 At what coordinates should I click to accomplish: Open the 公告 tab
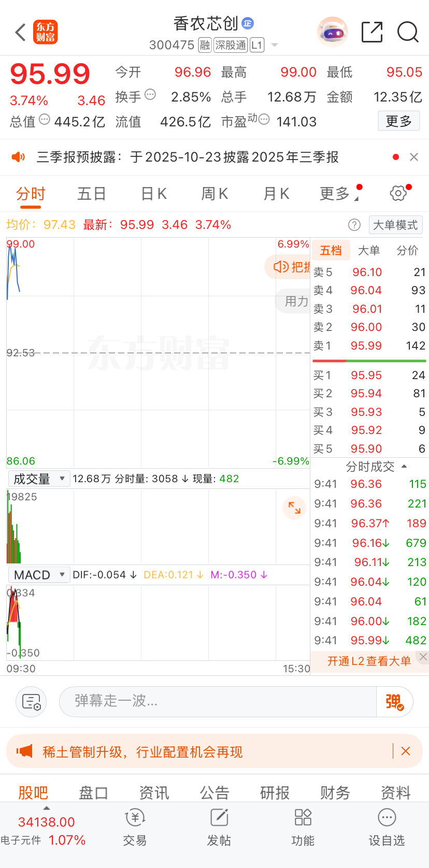coord(214,792)
